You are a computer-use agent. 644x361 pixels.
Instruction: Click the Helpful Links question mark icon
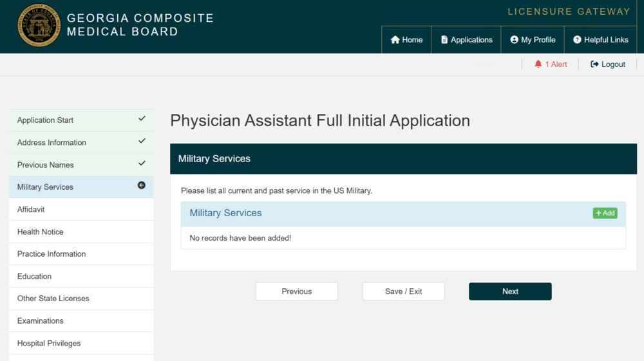pos(577,40)
